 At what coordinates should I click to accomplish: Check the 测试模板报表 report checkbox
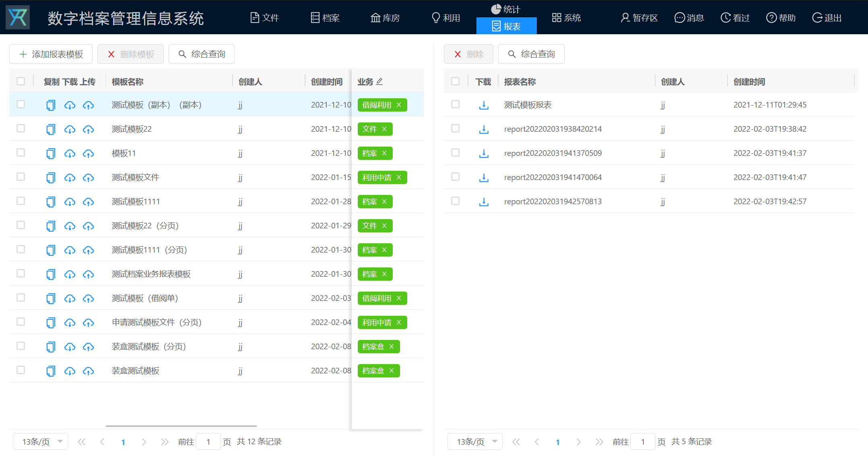click(x=456, y=104)
